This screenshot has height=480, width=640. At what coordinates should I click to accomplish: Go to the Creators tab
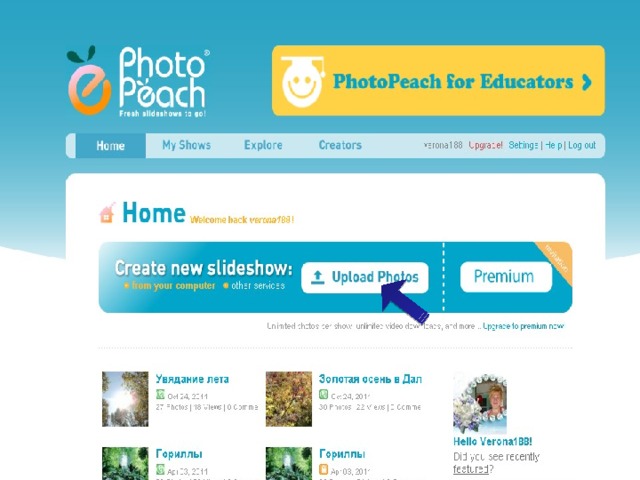point(340,145)
